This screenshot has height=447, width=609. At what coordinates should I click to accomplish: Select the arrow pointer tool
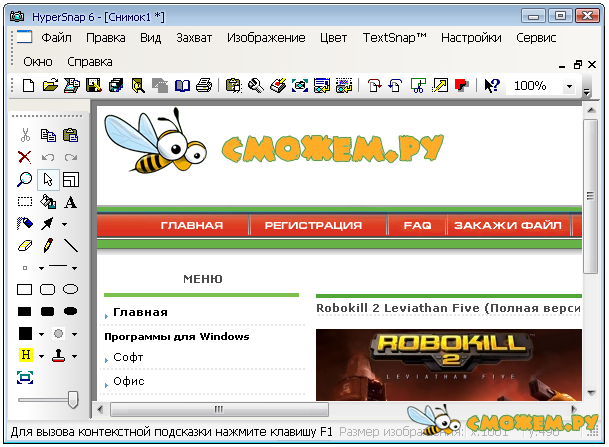point(48,179)
